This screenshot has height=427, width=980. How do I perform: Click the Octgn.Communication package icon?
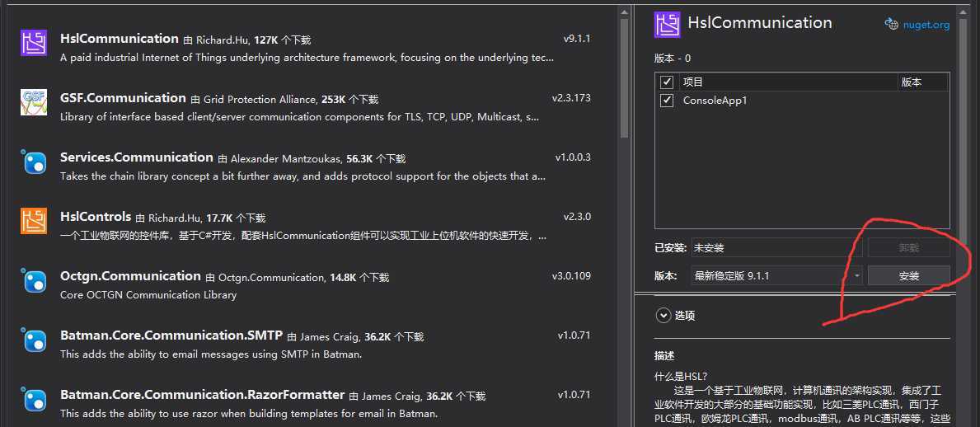click(x=34, y=281)
